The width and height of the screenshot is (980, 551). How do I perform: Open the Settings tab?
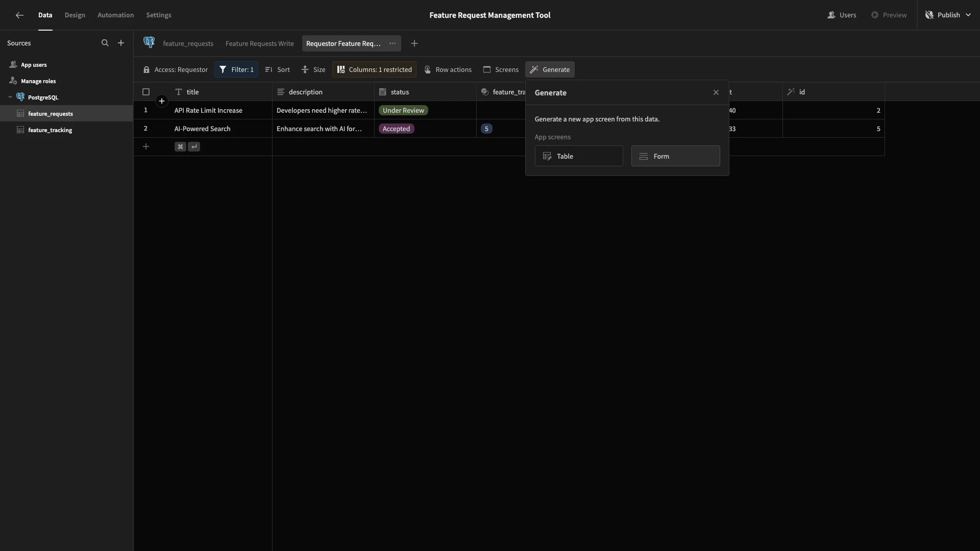coord(159,15)
